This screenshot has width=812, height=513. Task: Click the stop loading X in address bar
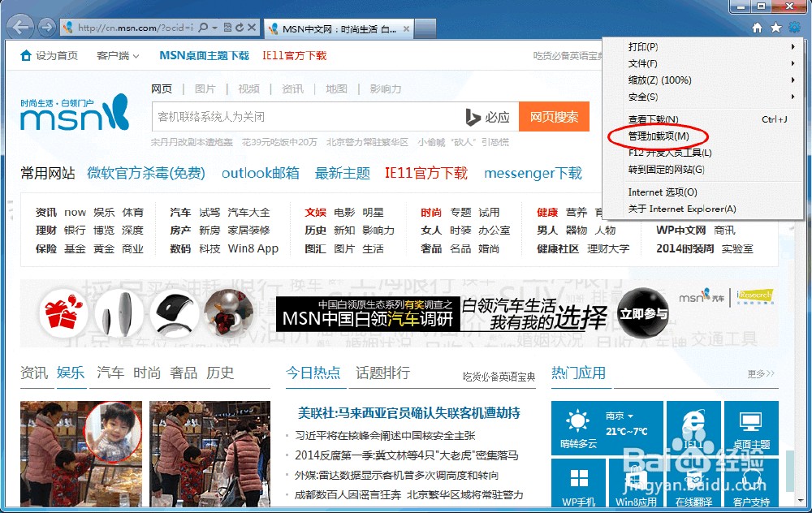pyautogui.click(x=252, y=27)
